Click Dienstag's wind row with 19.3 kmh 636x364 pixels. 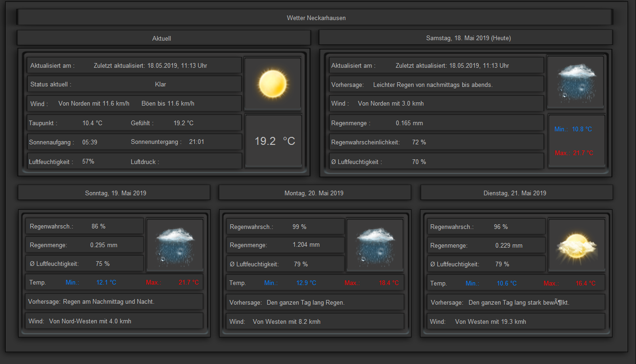click(x=516, y=321)
